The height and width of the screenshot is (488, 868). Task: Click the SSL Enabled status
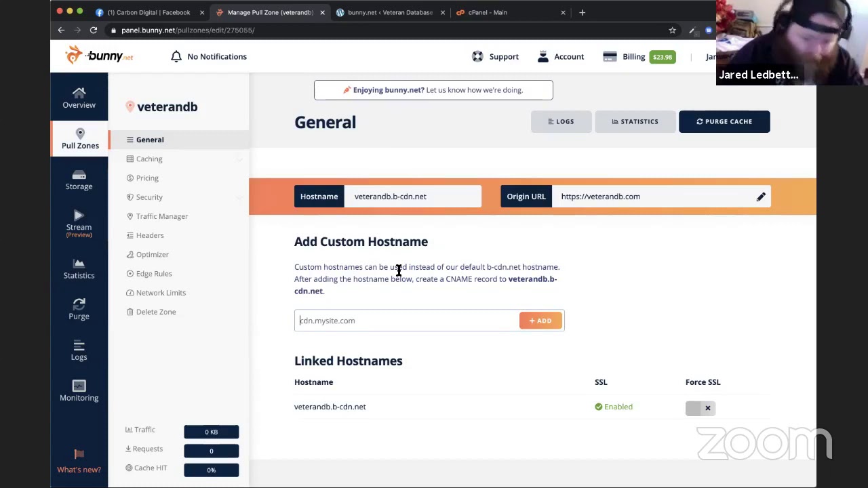(614, 407)
